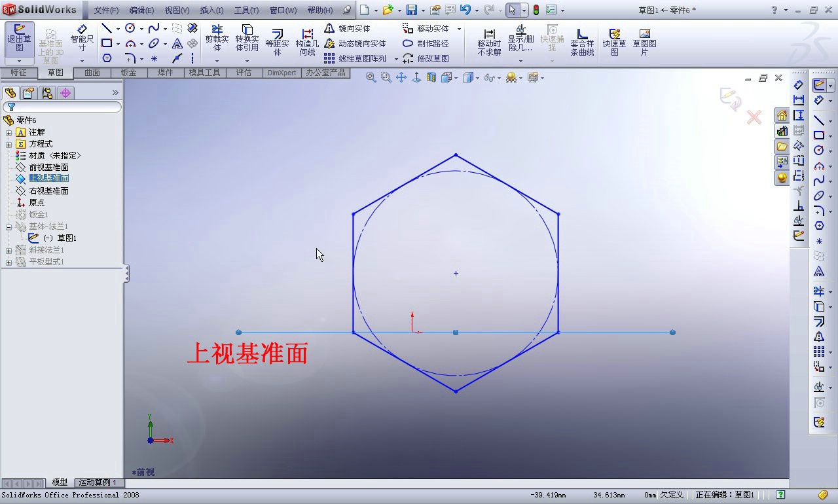Click Mirror Entities (镜向实体)

tap(347, 28)
